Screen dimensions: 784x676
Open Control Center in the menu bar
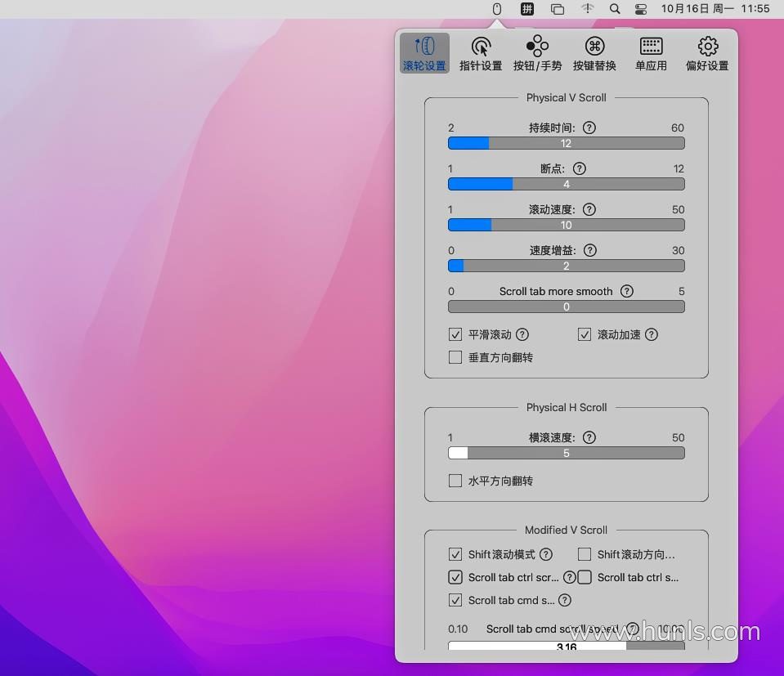tap(640, 9)
